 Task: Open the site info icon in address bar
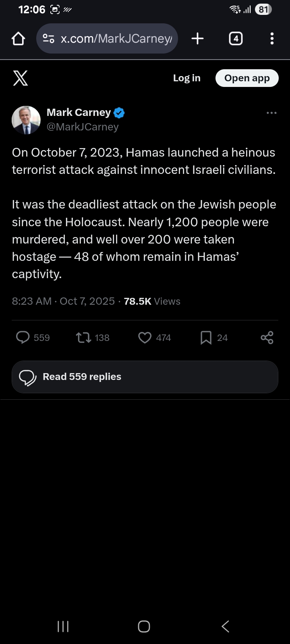pos(48,39)
